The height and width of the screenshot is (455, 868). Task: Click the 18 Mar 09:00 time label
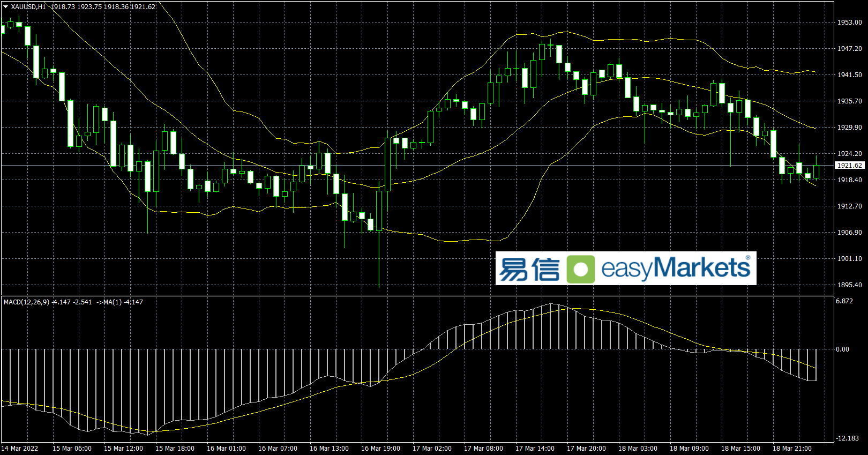tap(689, 449)
